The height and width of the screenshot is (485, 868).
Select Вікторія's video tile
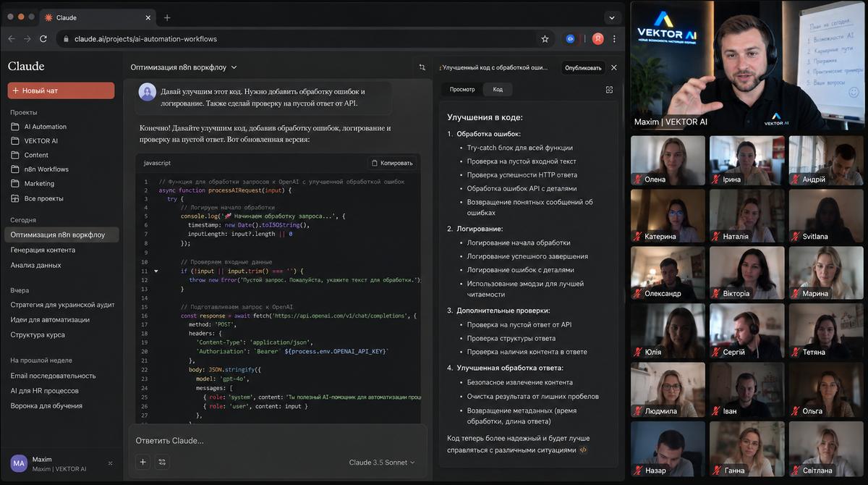tap(747, 273)
